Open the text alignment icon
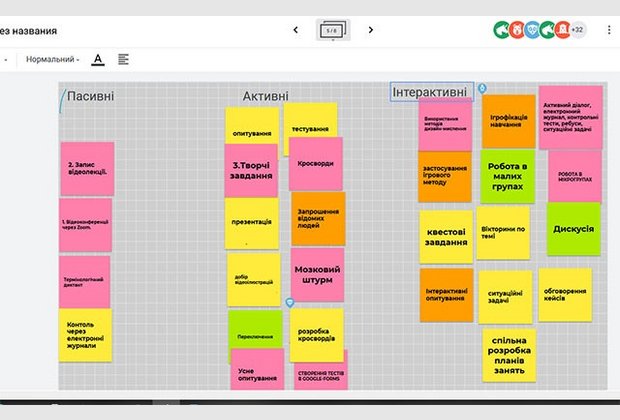Screen dimensions: 620x420 coord(123,59)
